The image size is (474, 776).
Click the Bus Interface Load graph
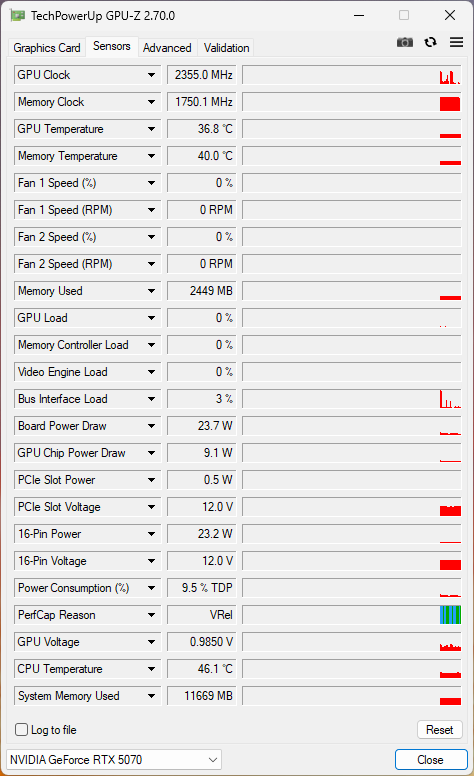(x=352, y=399)
